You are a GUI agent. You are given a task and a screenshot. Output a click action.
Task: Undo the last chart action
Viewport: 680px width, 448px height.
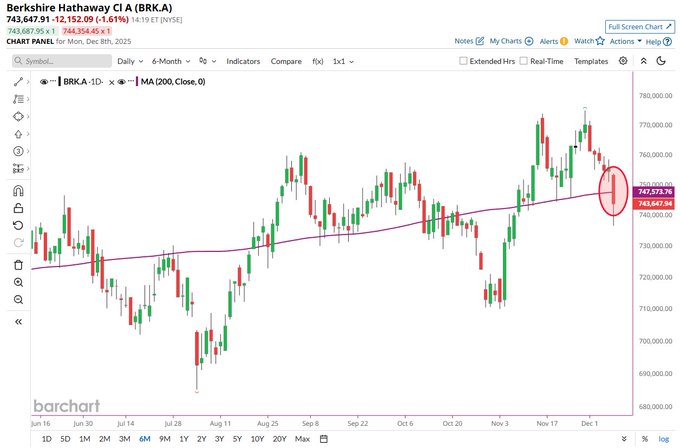coord(18,226)
